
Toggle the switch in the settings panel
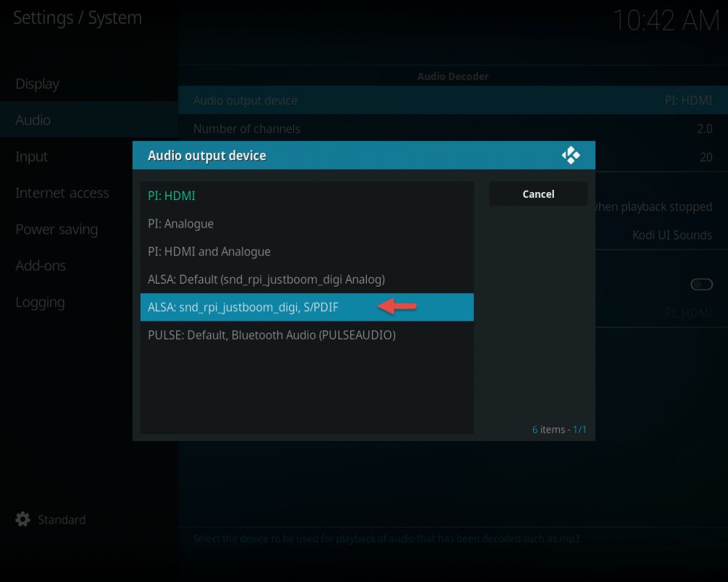click(701, 284)
